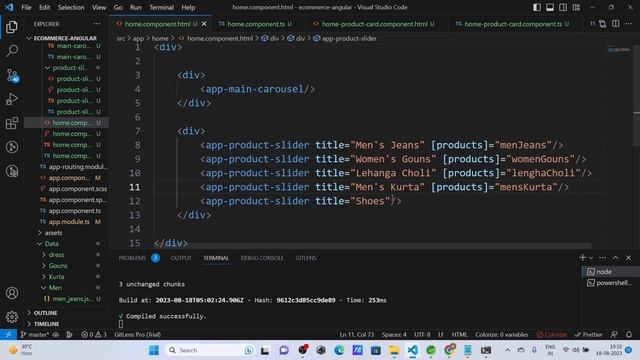This screenshot has height=360, width=640.
Task: Open men_jeans.js... file in explorer
Action: pyautogui.click(x=73, y=299)
